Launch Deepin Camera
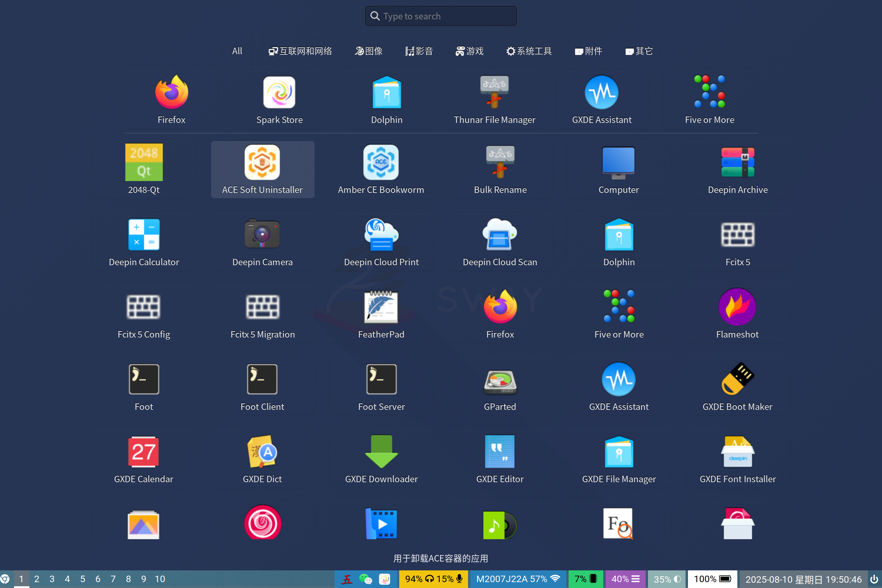This screenshot has height=588, width=882. click(x=263, y=242)
